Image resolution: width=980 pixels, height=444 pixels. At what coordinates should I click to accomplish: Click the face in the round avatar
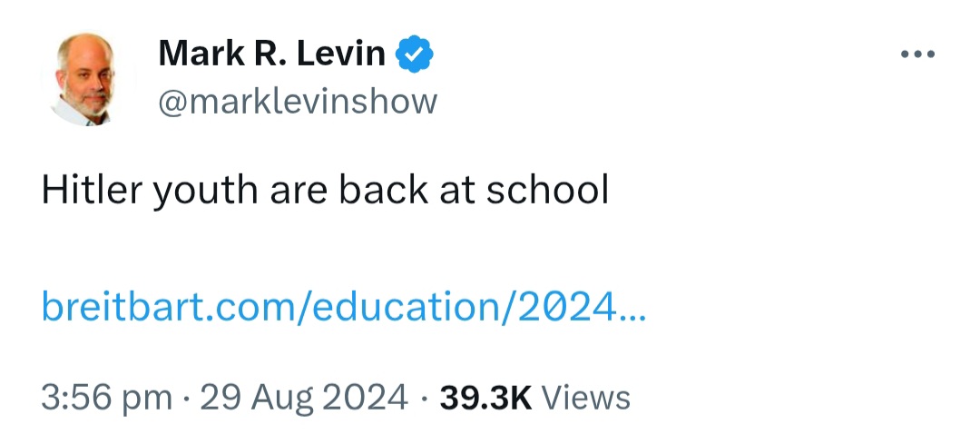pyautogui.click(x=85, y=76)
